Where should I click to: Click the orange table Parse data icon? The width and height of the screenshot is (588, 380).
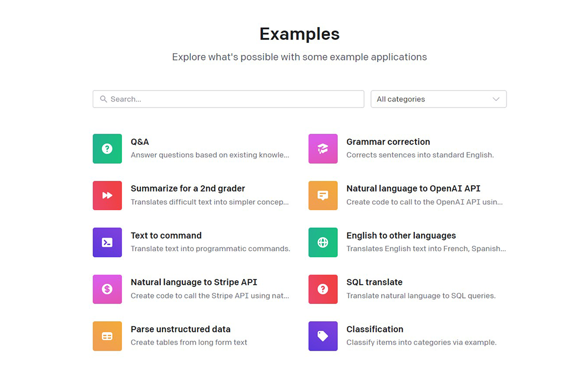pyautogui.click(x=107, y=336)
